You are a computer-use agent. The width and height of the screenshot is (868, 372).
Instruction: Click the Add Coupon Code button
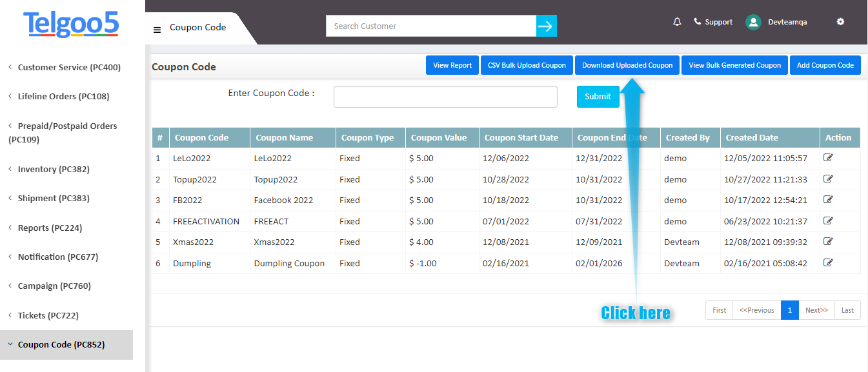point(825,65)
